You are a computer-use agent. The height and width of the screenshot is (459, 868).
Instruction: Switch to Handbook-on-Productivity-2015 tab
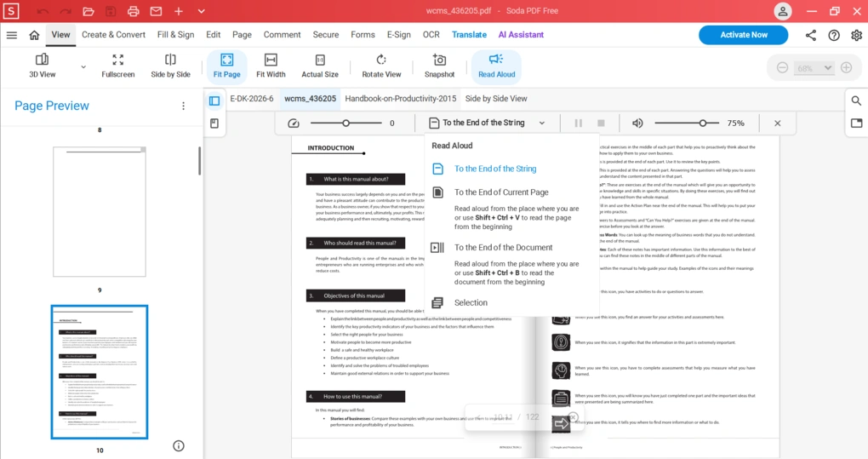click(400, 99)
